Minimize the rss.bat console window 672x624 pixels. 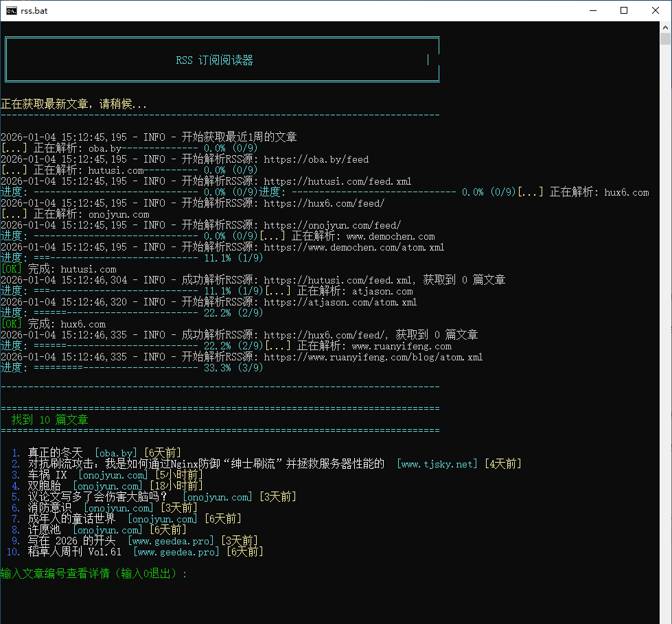592,10
